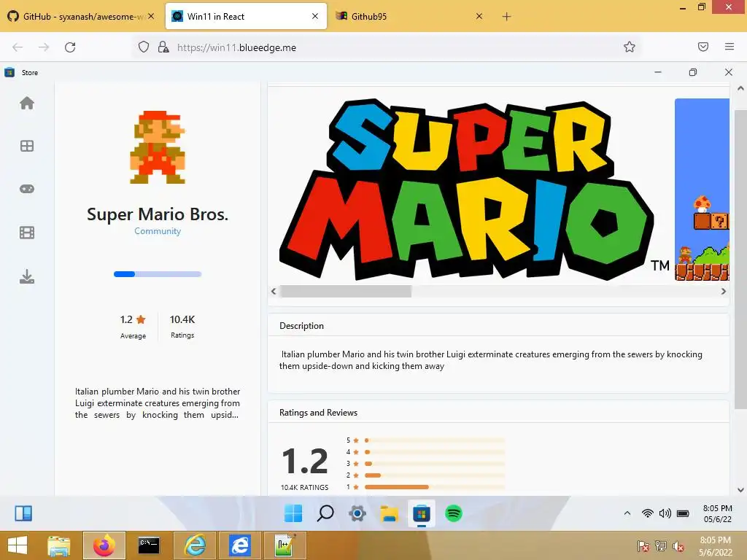Open the Widgets panel icon
Screen dimensions: 747x560
click(x=23, y=513)
